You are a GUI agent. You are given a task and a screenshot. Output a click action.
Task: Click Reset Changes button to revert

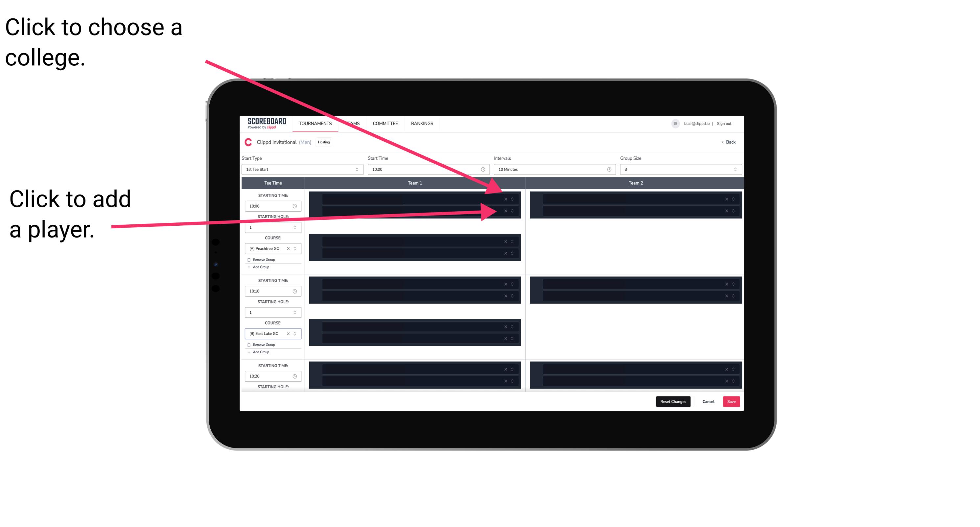click(x=673, y=401)
